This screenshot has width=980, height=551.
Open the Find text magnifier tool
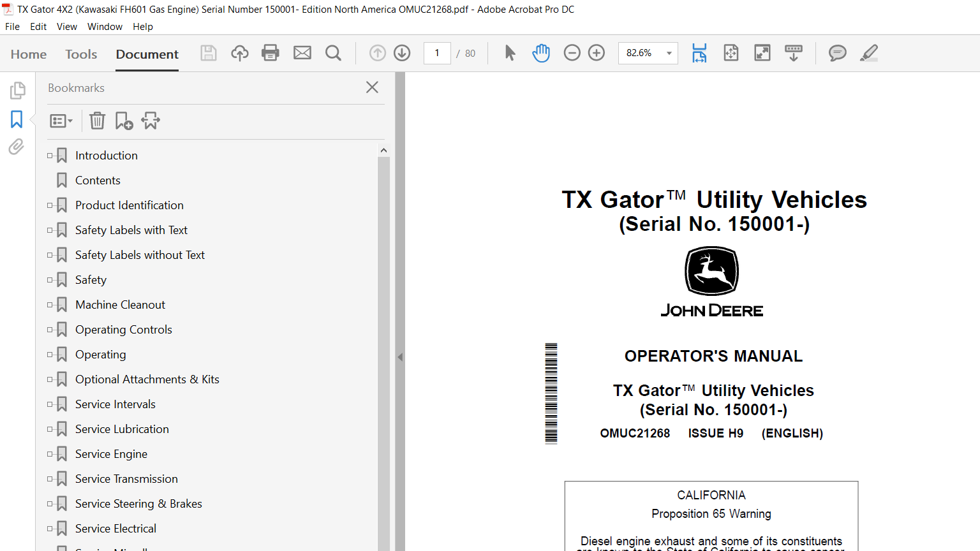(333, 53)
